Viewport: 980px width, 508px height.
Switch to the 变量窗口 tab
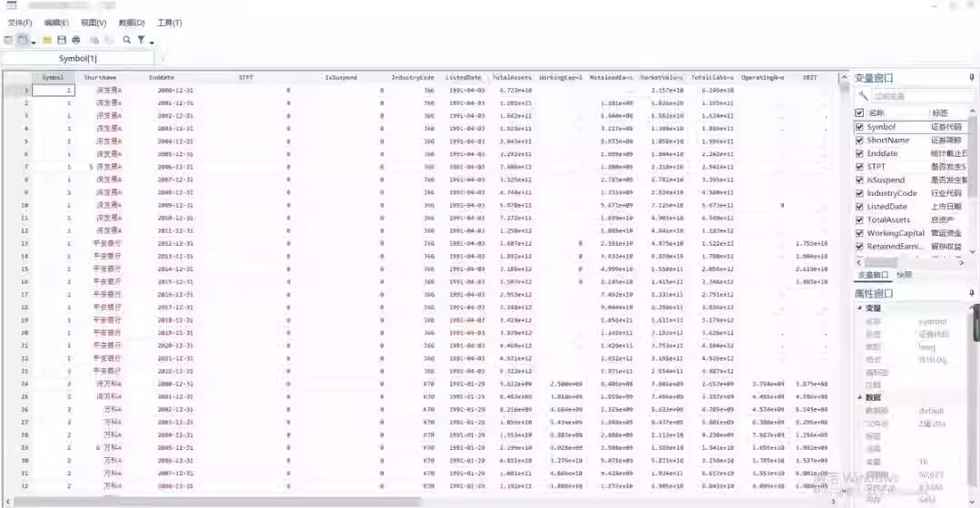873,275
